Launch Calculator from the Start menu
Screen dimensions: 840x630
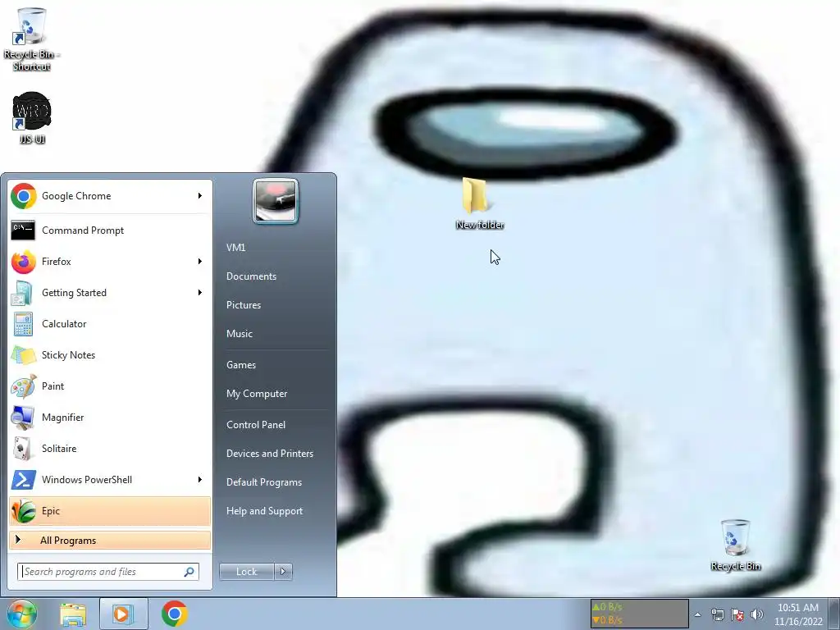tap(110, 323)
